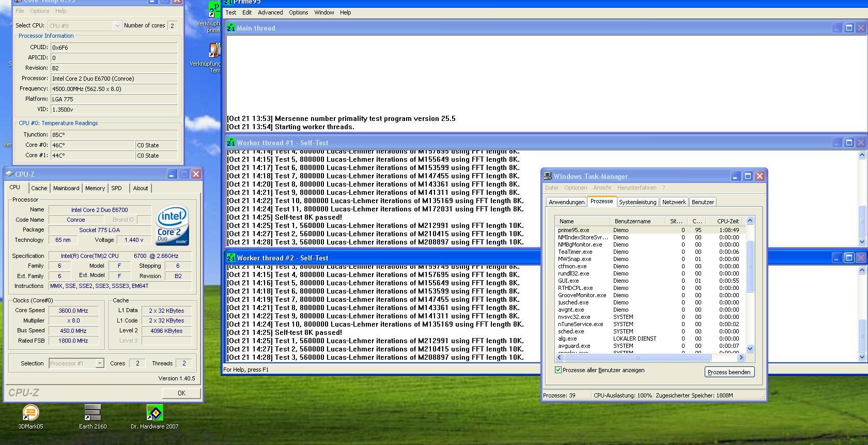The image size is (868, 445).
Task: Switch to the Mainboard tab in CPU-Z
Action: tap(66, 188)
